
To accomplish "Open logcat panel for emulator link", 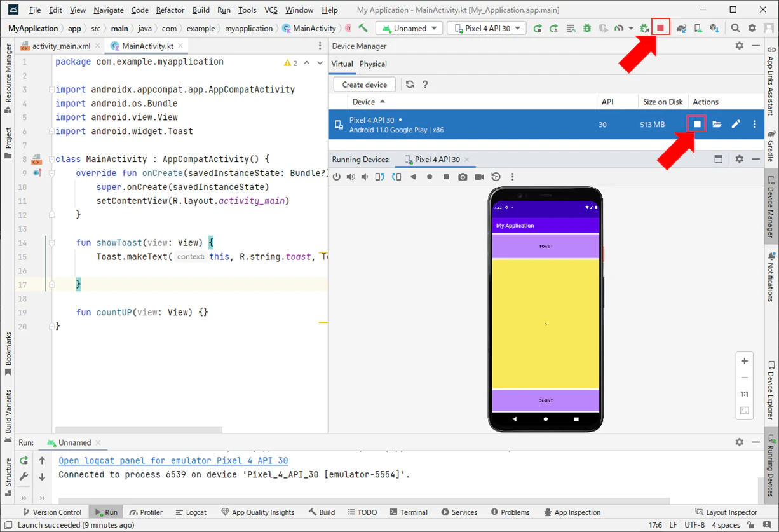I will point(173,460).
